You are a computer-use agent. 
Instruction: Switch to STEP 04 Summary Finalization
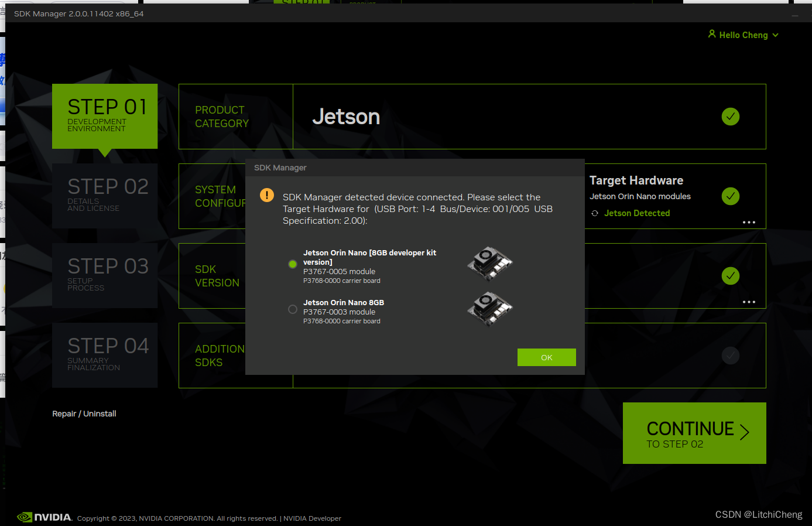pos(104,354)
